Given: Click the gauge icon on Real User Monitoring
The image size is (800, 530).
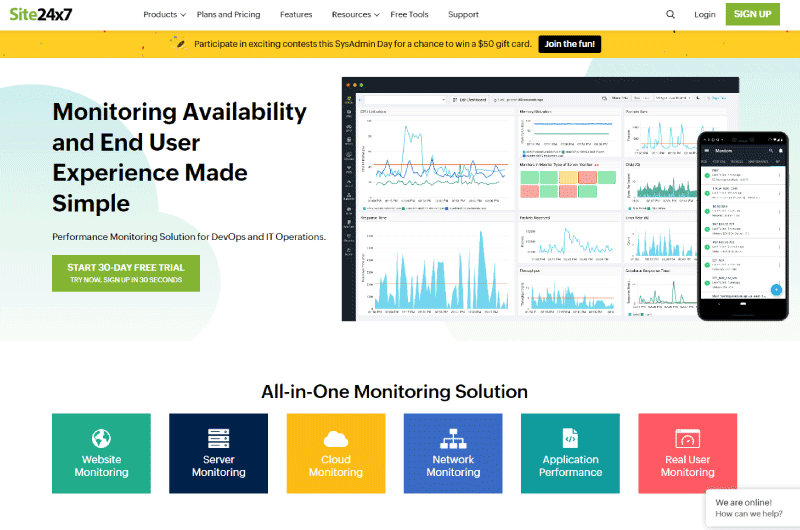Looking at the screenshot, I should coord(687,438).
